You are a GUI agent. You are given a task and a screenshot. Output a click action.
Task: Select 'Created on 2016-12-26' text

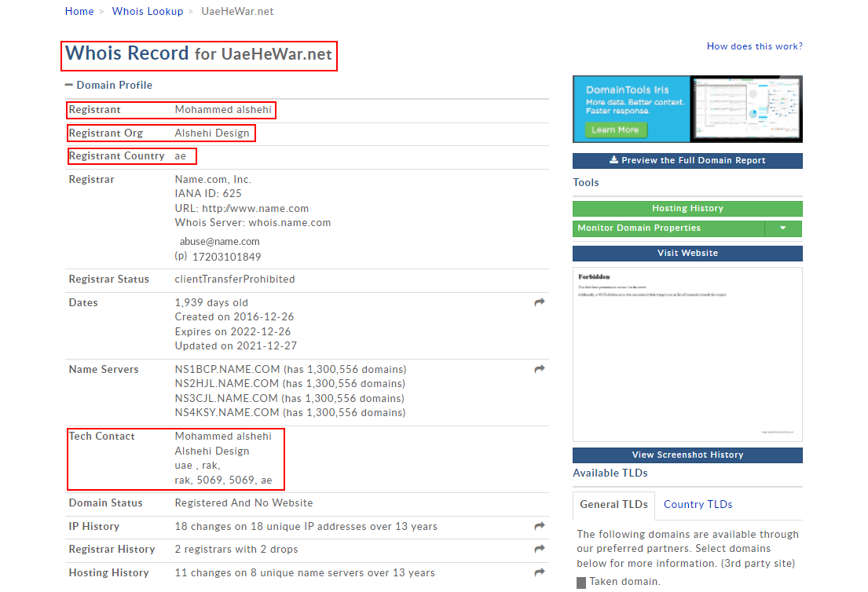234,316
